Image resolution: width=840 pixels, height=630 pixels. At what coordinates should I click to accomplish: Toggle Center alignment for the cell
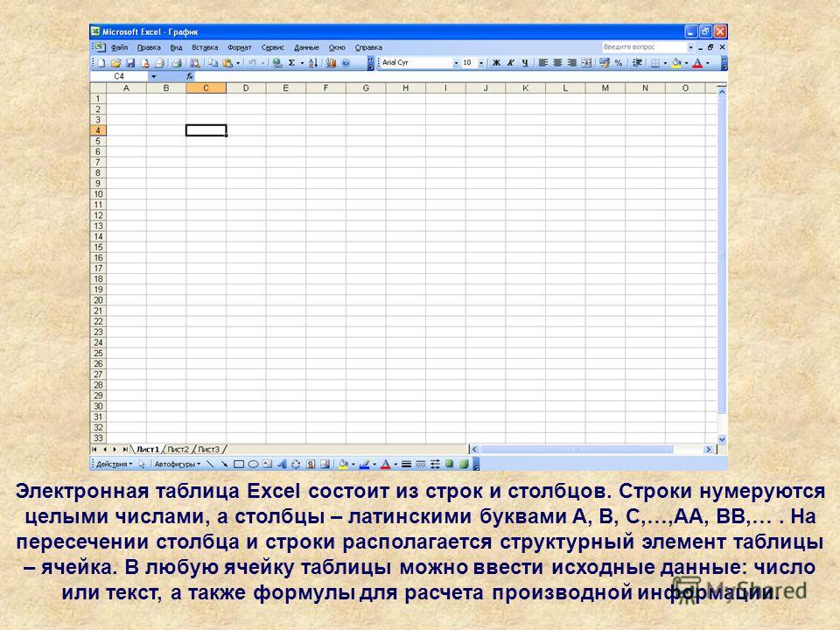coord(557,63)
